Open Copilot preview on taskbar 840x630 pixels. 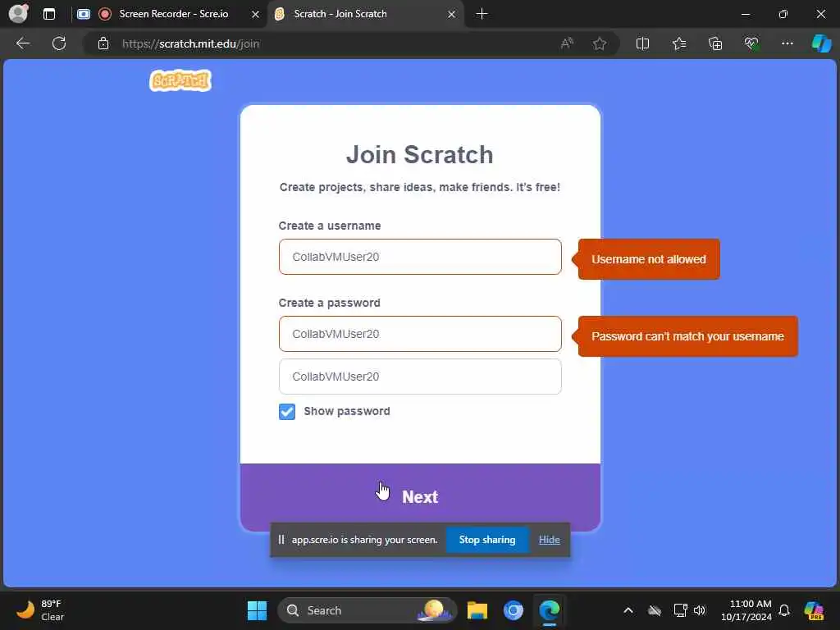coord(815,610)
